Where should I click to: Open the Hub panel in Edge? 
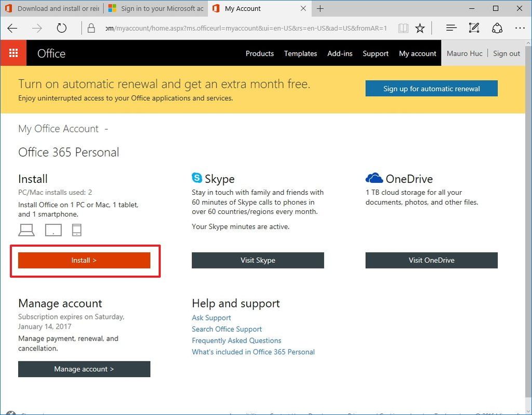451,28
